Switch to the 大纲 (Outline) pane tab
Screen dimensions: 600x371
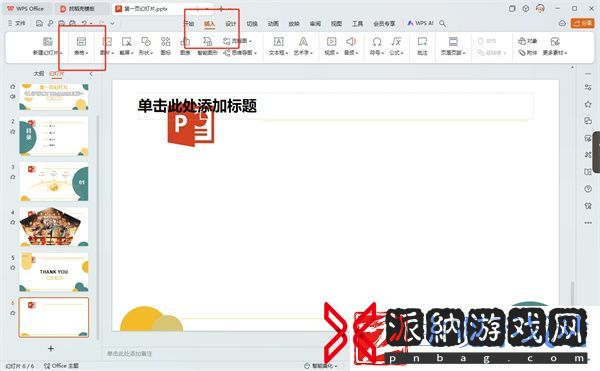pyautogui.click(x=39, y=73)
